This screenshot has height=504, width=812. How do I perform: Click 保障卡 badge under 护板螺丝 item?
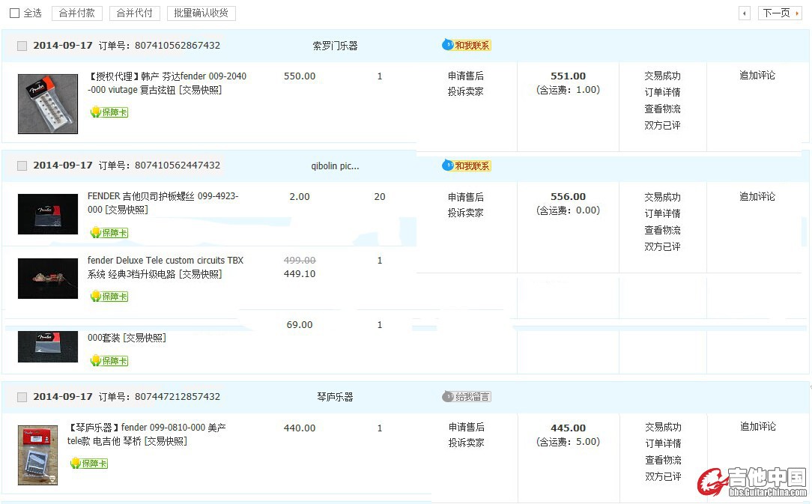(109, 233)
